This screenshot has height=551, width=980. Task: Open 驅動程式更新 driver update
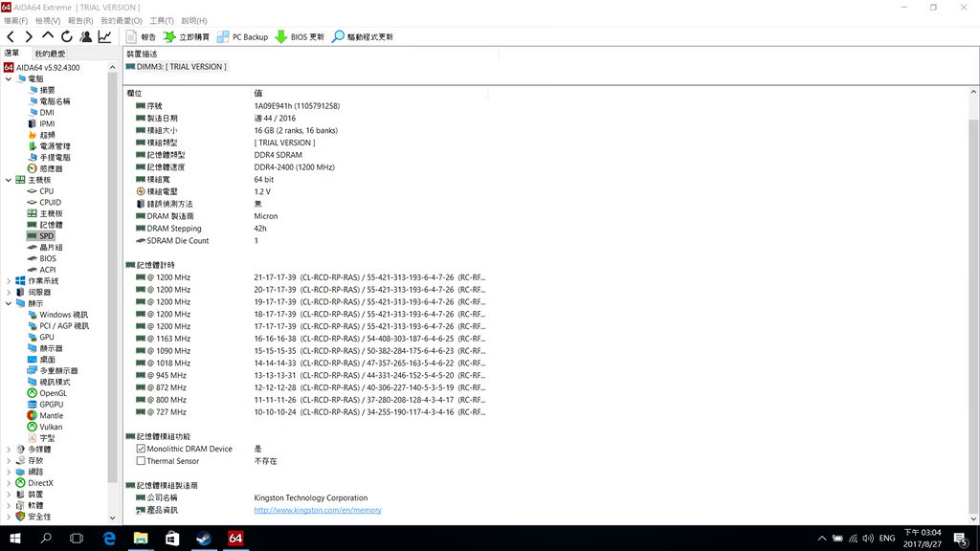point(363,37)
